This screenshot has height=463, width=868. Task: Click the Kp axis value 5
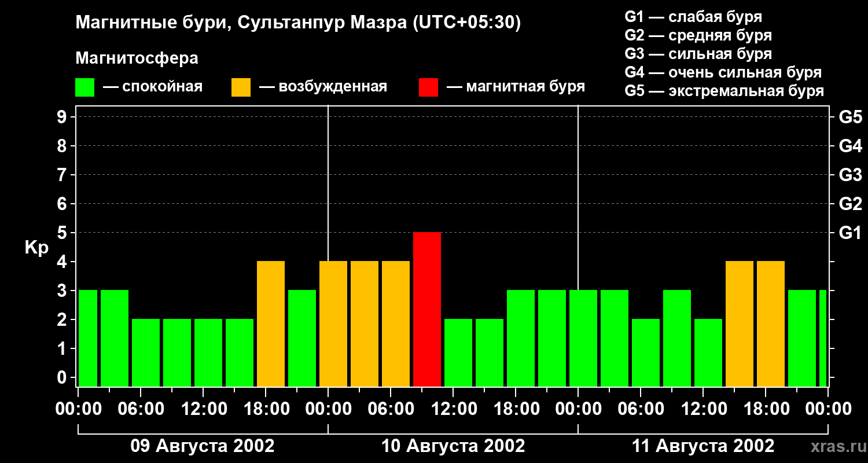point(63,233)
